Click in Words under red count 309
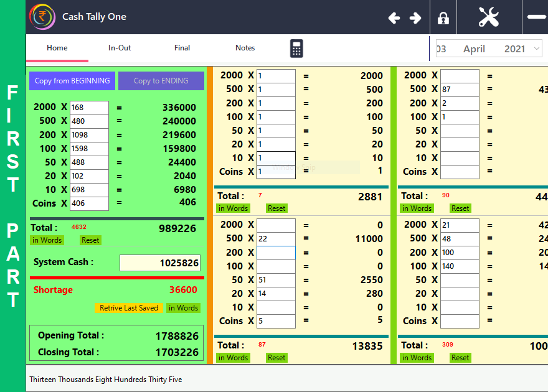The width and height of the screenshot is (548, 392). coord(417,358)
